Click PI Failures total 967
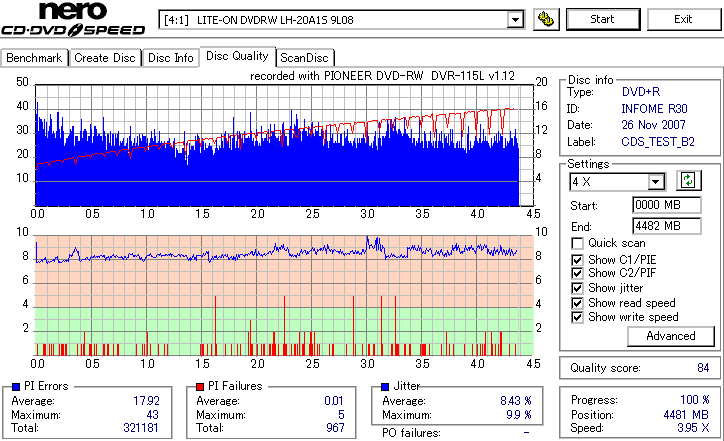Screen dimensions: 724x441 coord(335,428)
